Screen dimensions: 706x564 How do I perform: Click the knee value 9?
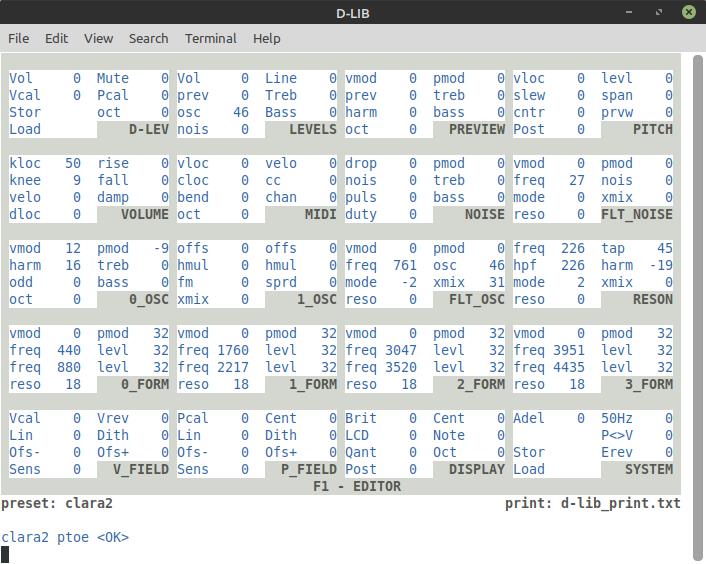click(x=77, y=180)
